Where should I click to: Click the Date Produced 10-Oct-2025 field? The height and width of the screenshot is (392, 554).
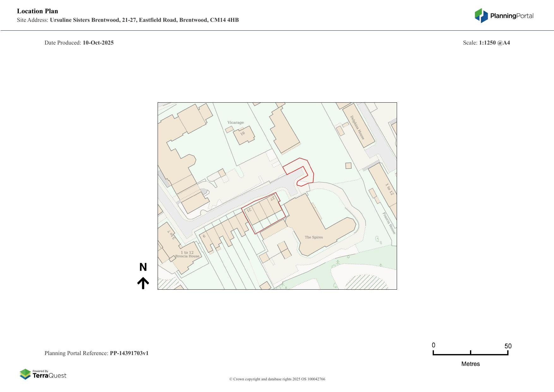point(79,42)
